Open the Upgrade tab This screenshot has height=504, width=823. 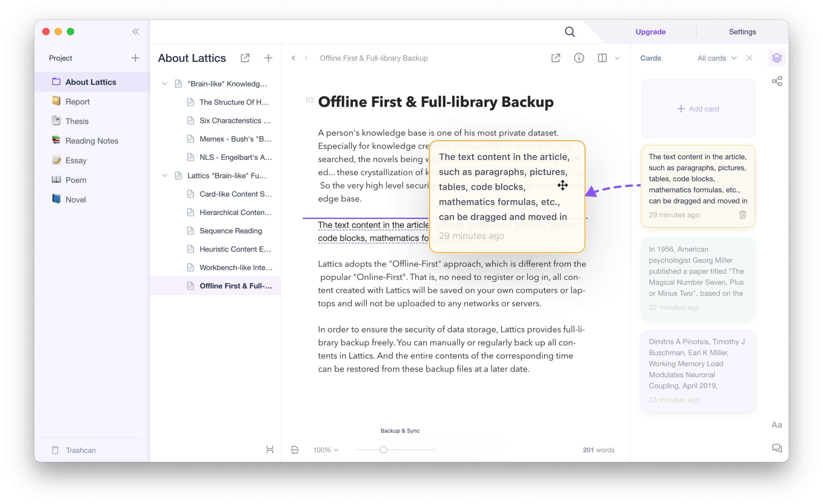point(650,32)
